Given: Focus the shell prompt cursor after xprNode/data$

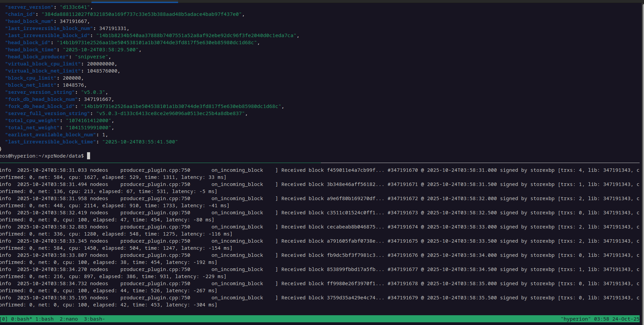Looking at the screenshot, I should pyautogui.click(x=88, y=156).
